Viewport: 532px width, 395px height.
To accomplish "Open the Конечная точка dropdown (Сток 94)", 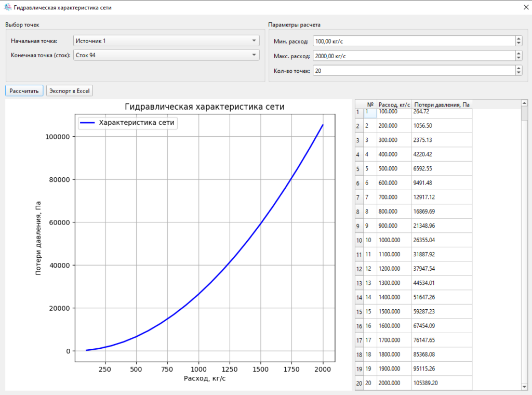I will (166, 55).
